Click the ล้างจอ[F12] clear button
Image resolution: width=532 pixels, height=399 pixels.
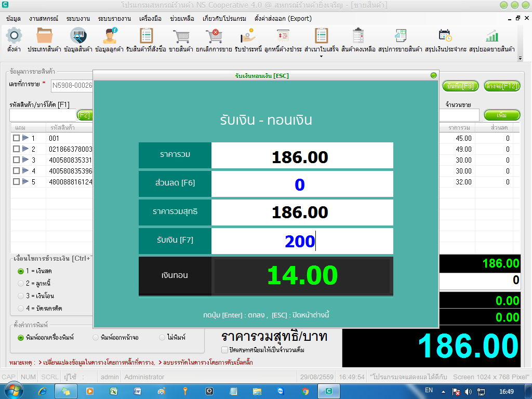502,86
